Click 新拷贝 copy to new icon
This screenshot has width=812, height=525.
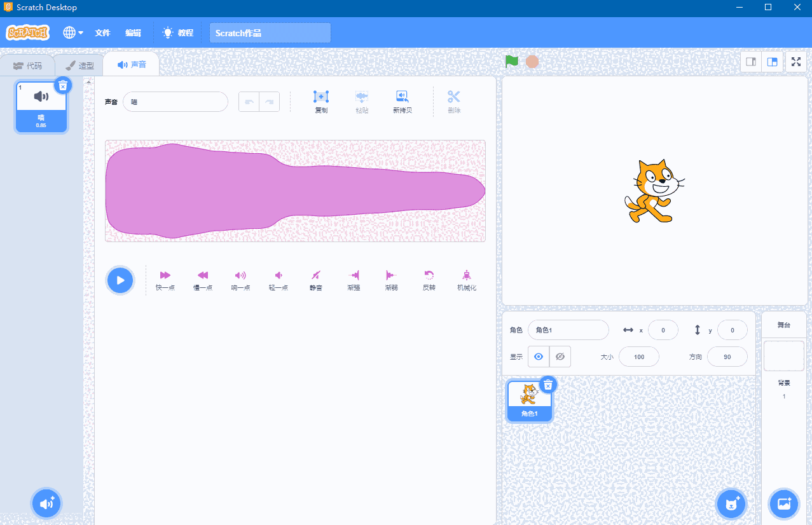click(x=403, y=102)
